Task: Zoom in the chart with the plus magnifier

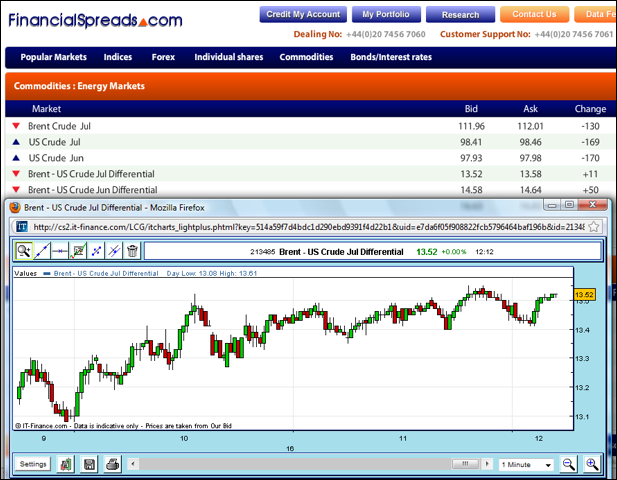Action: click(592, 464)
